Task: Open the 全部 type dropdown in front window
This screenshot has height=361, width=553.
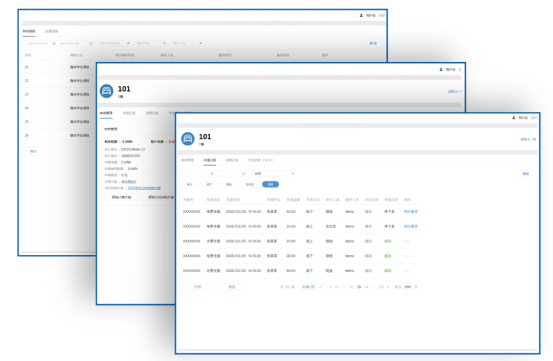Action: point(274,173)
